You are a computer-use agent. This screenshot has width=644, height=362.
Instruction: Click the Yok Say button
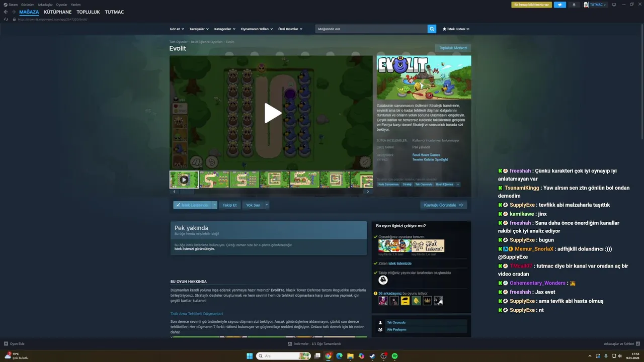coord(253,205)
